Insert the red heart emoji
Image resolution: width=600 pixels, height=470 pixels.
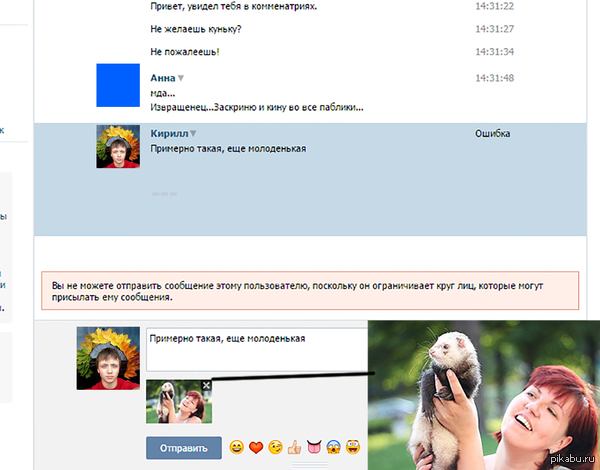tap(256, 447)
